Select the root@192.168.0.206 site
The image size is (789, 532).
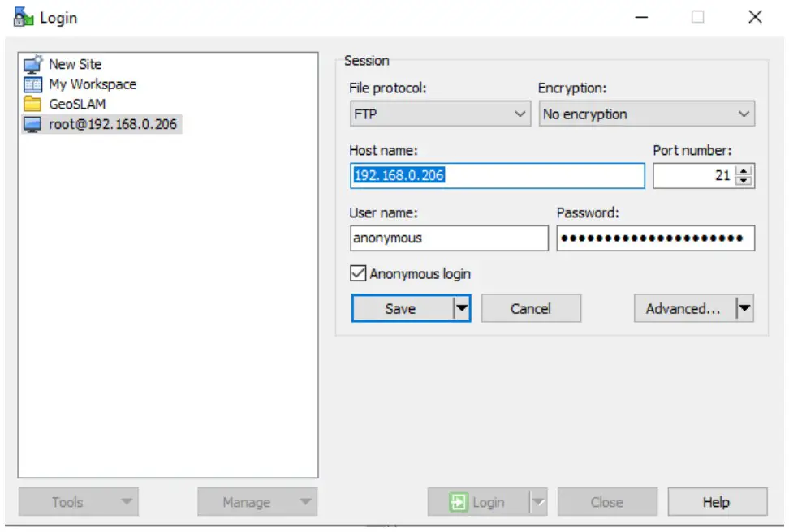pyautogui.click(x=101, y=124)
